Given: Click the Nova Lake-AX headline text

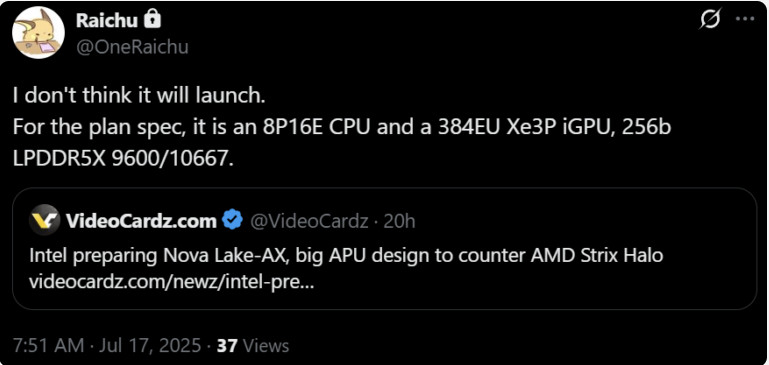Looking at the screenshot, I should (346, 256).
